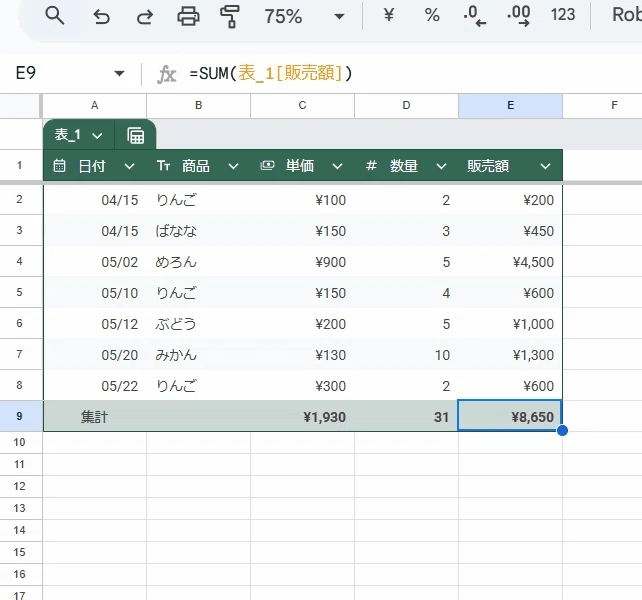Select the quantity cell showing 10
Image resolution: width=642 pixels, height=600 pixels.
click(407, 355)
